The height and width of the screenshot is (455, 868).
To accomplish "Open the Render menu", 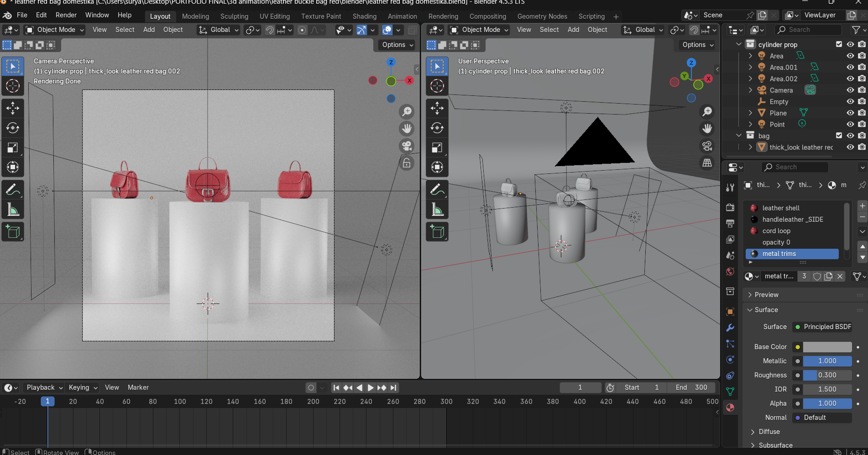I will 66,15.
